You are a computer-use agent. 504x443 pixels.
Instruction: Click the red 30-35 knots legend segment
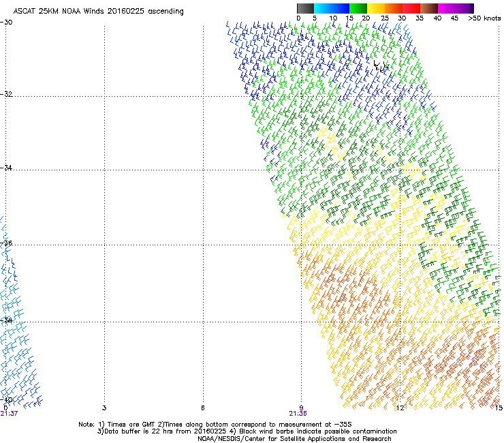(x=411, y=8)
